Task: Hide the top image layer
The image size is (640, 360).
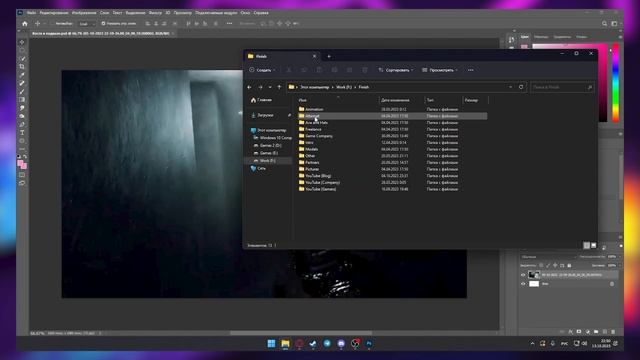Action: coord(523,275)
